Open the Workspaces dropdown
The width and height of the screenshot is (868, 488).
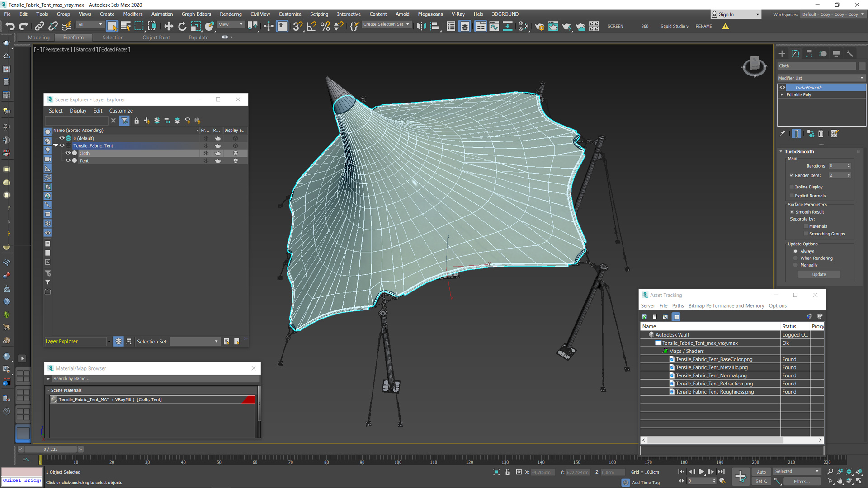(x=832, y=14)
